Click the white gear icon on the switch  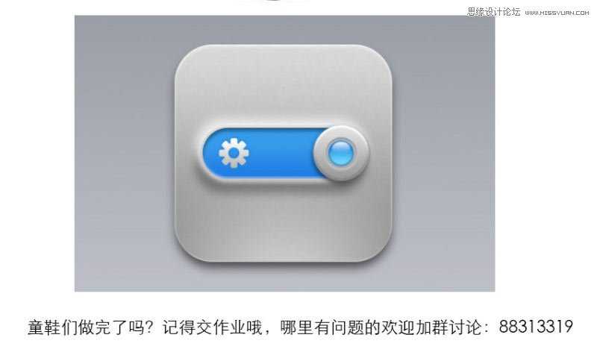pyautogui.click(x=234, y=153)
